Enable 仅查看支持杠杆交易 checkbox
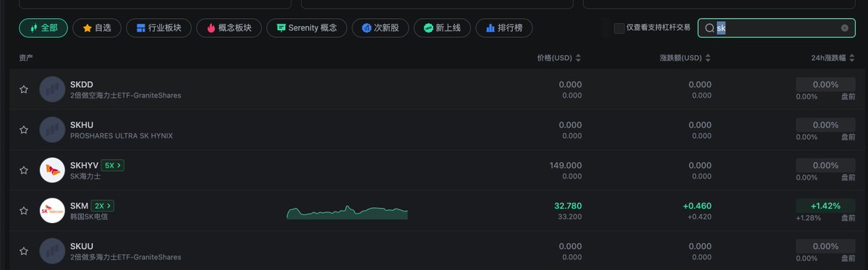The height and width of the screenshot is (270, 868). [619, 28]
